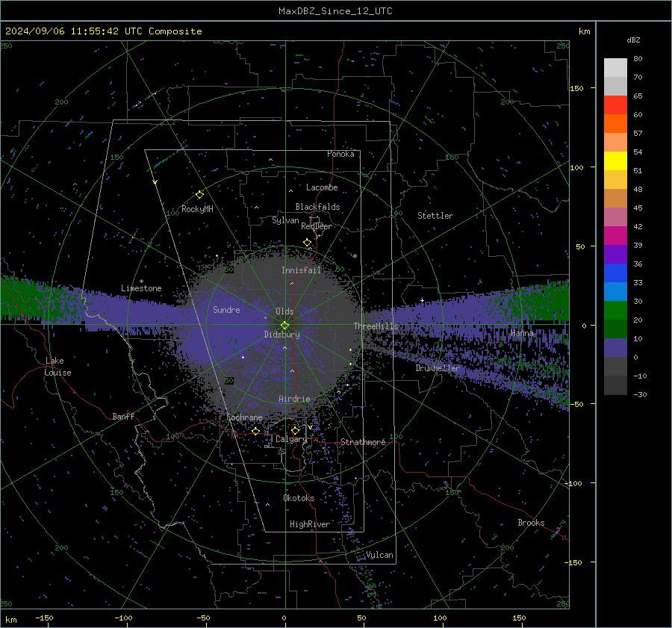Click the RockyMH label
672x628 pixels.
(x=197, y=209)
